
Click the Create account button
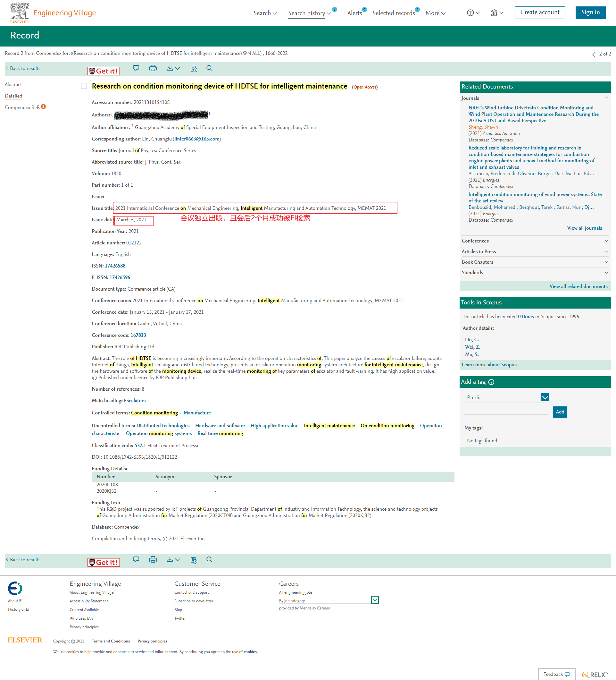[540, 13]
